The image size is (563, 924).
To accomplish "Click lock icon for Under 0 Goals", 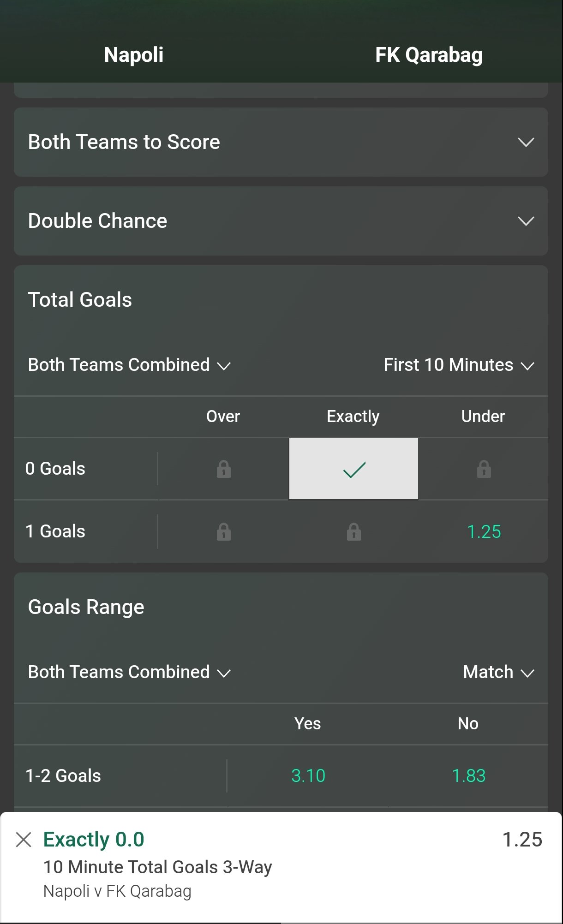I will pos(484,469).
